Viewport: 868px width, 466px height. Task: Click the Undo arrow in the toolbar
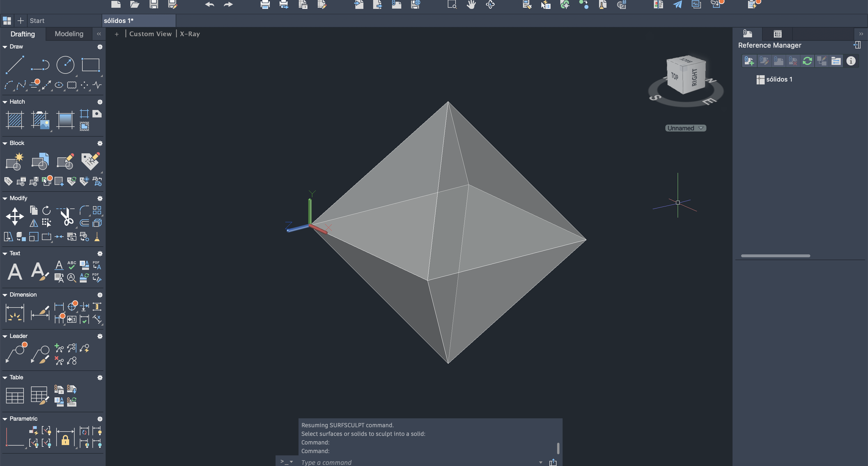click(210, 4)
